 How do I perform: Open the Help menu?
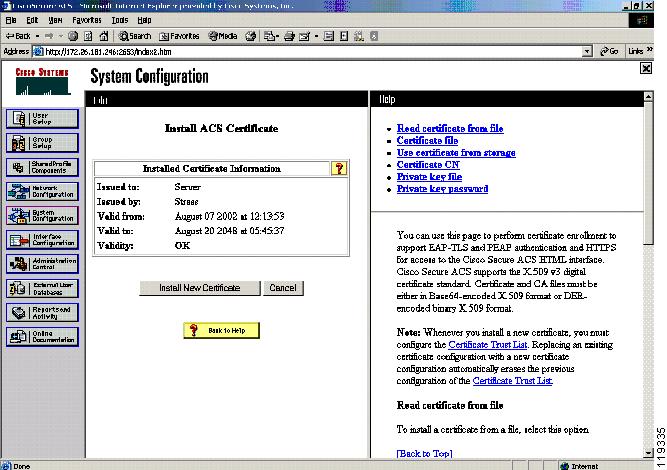pyautogui.click(x=144, y=20)
